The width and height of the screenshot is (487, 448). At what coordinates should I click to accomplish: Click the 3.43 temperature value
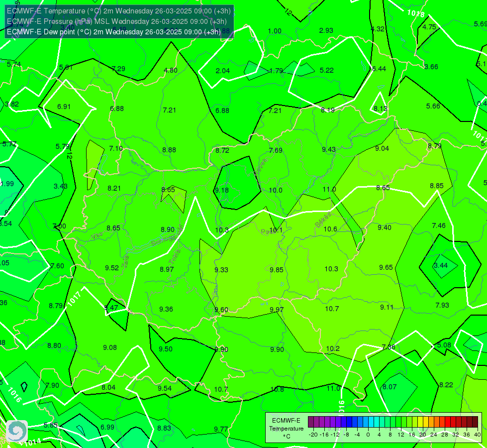click(61, 187)
